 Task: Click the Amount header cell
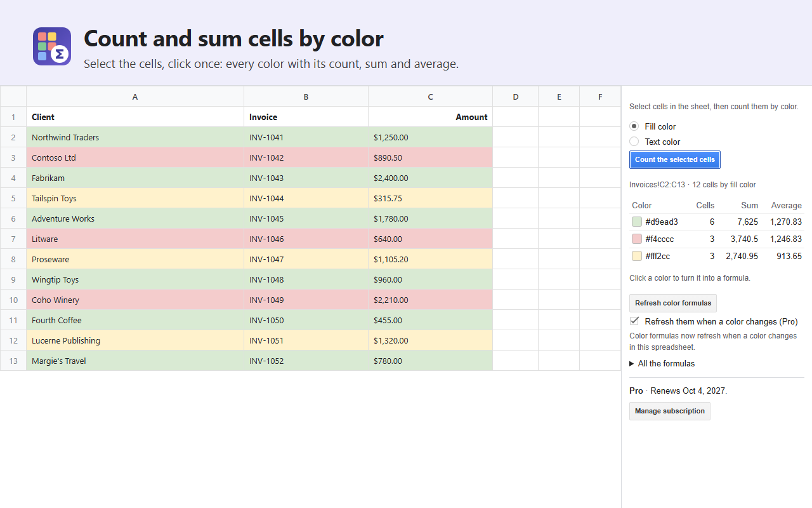point(430,117)
